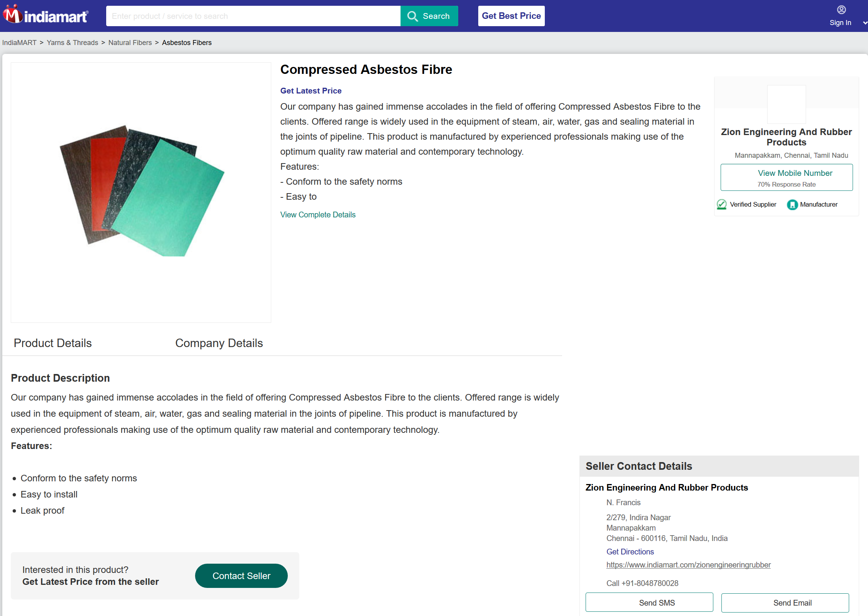Image resolution: width=868 pixels, height=616 pixels.
Task: Click the asbestos fibre sheets product image
Action: pyautogui.click(x=142, y=191)
